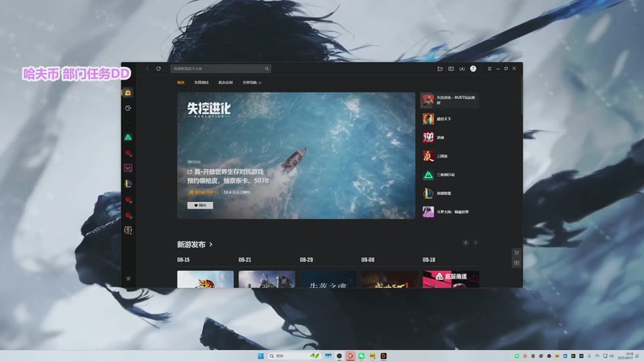This screenshot has width=644, height=362.
Task: Open the 08-15 release game thumbnail
Action: coord(205,279)
